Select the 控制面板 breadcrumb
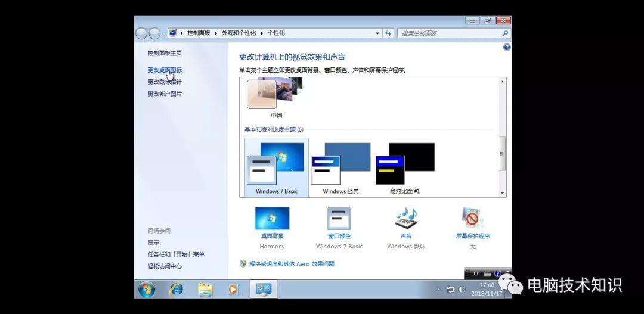Image resolution: width=644 pixels, height=314 pixels. pos(199,33)
